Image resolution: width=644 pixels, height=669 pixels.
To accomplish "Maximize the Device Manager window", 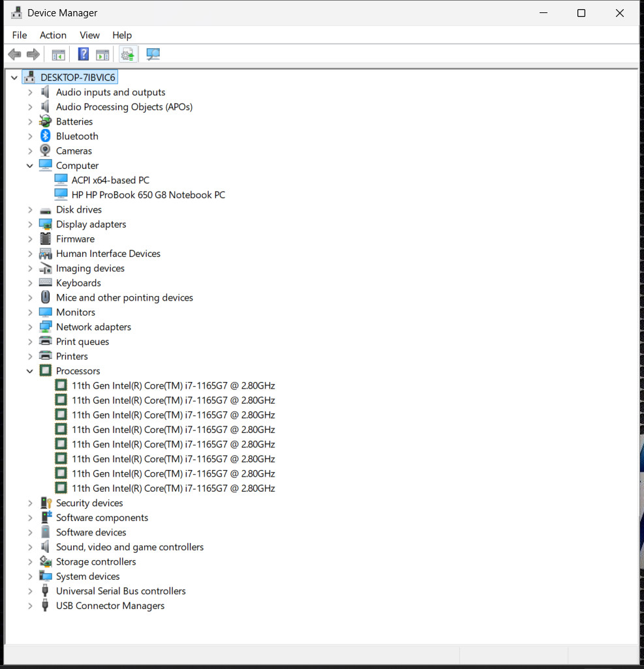I will (x=581, y=13).
